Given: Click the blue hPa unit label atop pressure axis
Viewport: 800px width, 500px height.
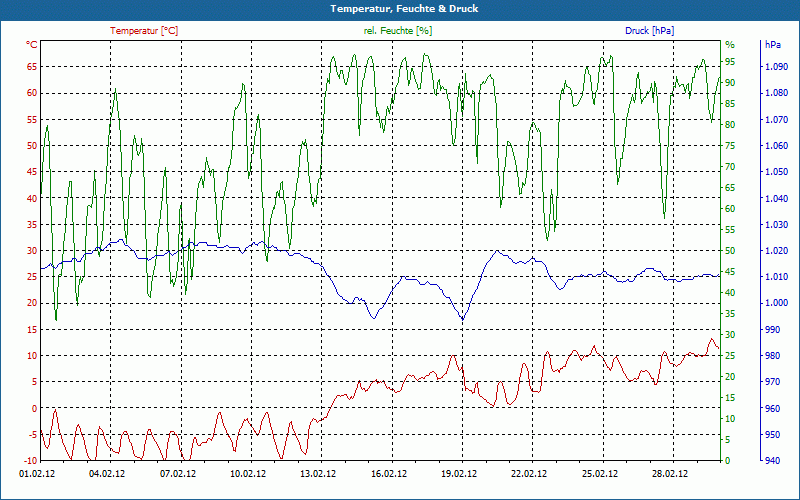Looking at the screenshot, I should click(x=773, y=45).
